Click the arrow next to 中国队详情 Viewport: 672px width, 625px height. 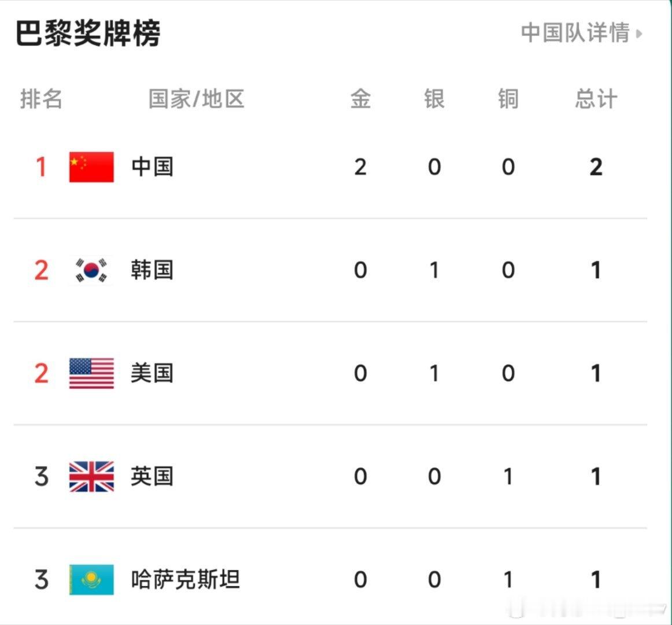click(638, 34)
